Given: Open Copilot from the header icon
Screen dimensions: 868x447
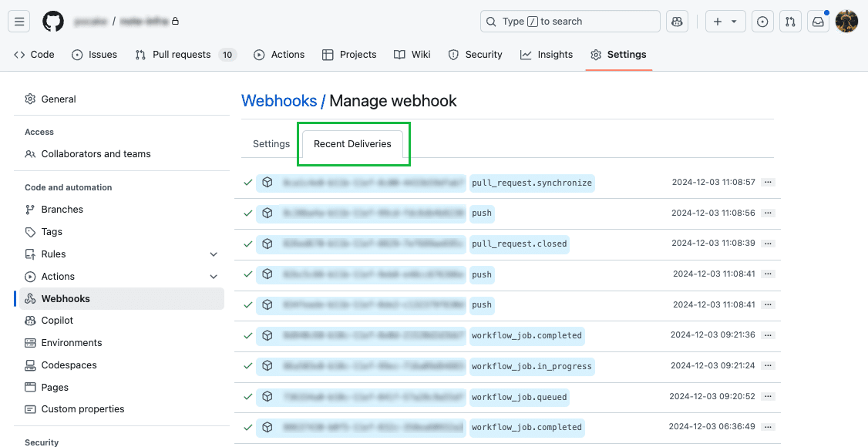Looking at the screenshot, I should tap(677, 21).
